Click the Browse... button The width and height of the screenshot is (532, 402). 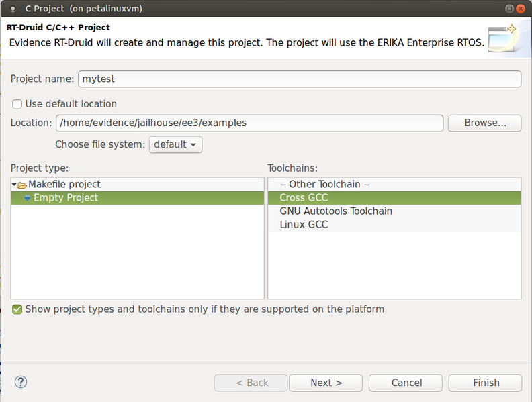pos(484,123)
